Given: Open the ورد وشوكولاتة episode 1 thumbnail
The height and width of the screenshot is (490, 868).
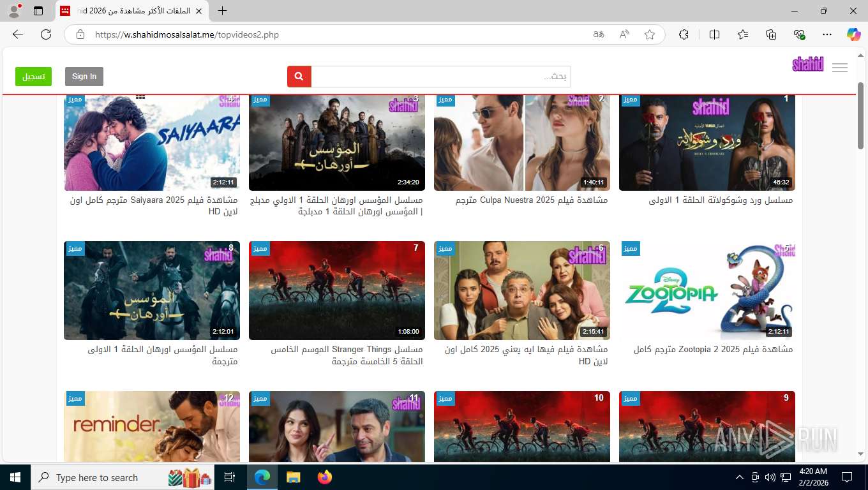Looking at the screenshot, I should [x=707, y=142].
